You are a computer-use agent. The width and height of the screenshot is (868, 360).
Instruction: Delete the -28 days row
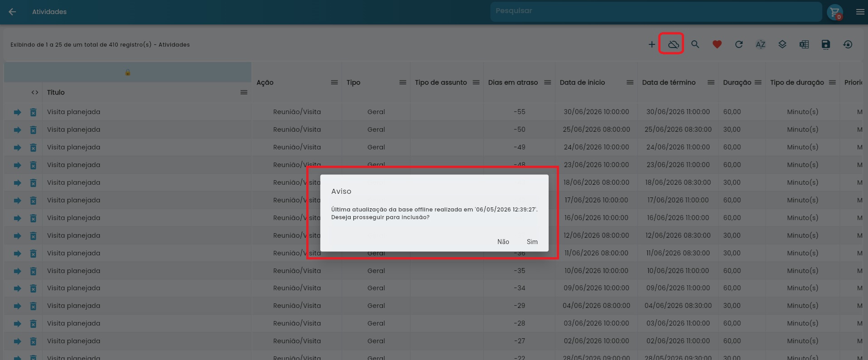33,324
